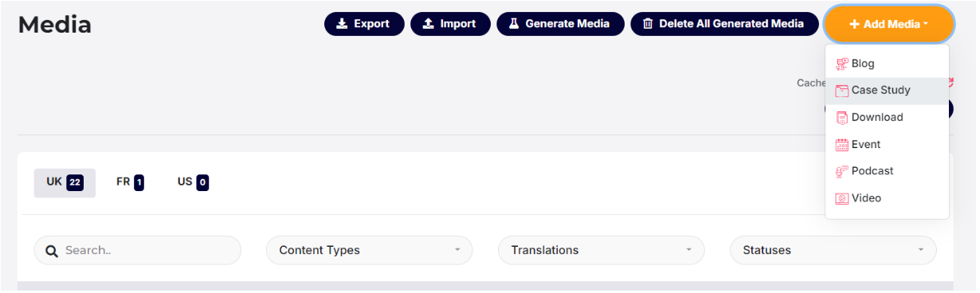Expand the Translations dropdown
The image size is (980, 293).
[x=602, y=250]
